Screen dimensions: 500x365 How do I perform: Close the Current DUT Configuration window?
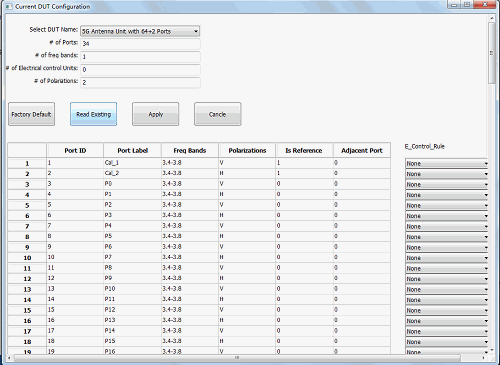(485, 5)
